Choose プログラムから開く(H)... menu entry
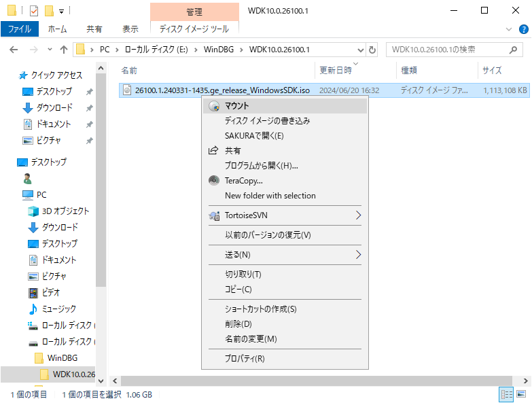The width and height of the screenshot is (532, 403). coord(285,166)
